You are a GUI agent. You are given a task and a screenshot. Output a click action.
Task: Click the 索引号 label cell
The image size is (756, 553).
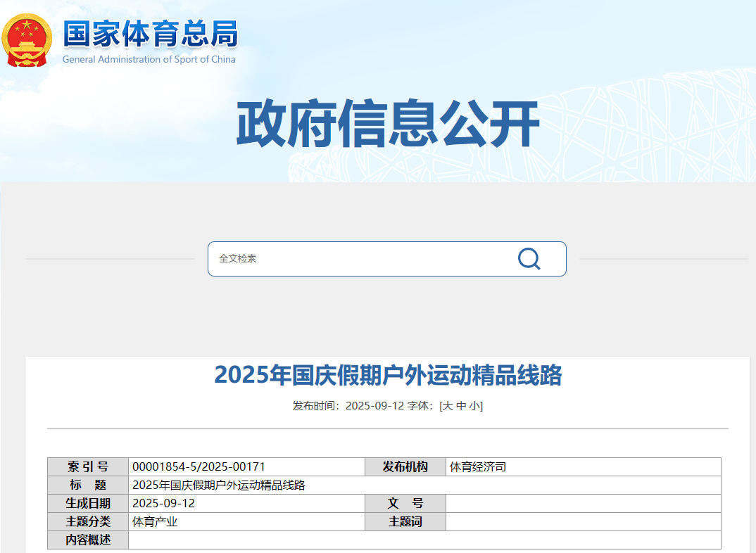(x=88, y=466)
